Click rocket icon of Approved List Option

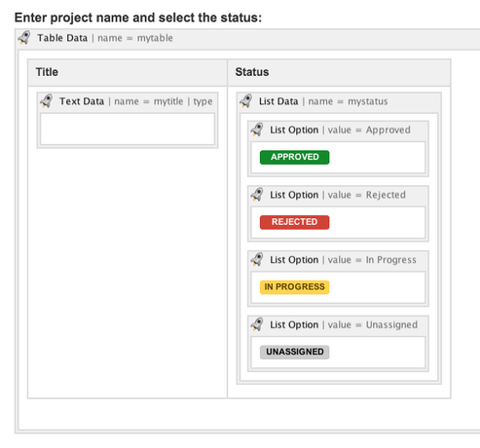(257, 130)
